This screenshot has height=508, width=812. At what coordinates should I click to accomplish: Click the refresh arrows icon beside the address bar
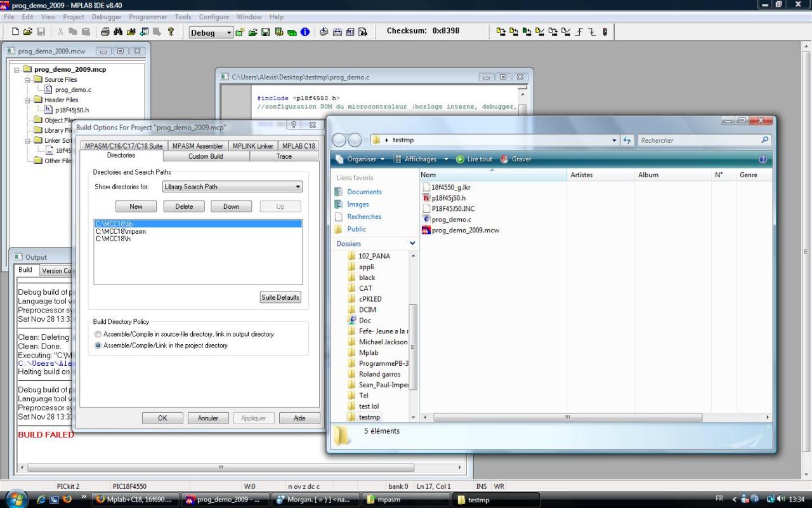628,140
